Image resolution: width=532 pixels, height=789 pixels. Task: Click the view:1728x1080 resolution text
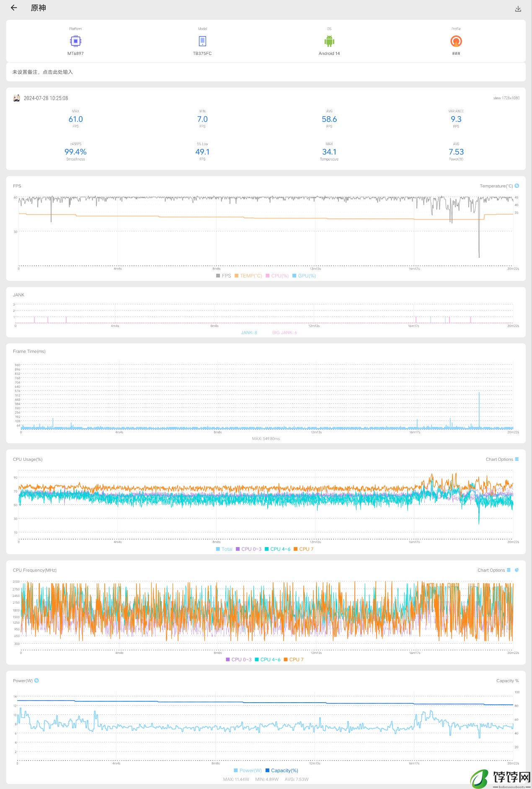coord(506,98)
